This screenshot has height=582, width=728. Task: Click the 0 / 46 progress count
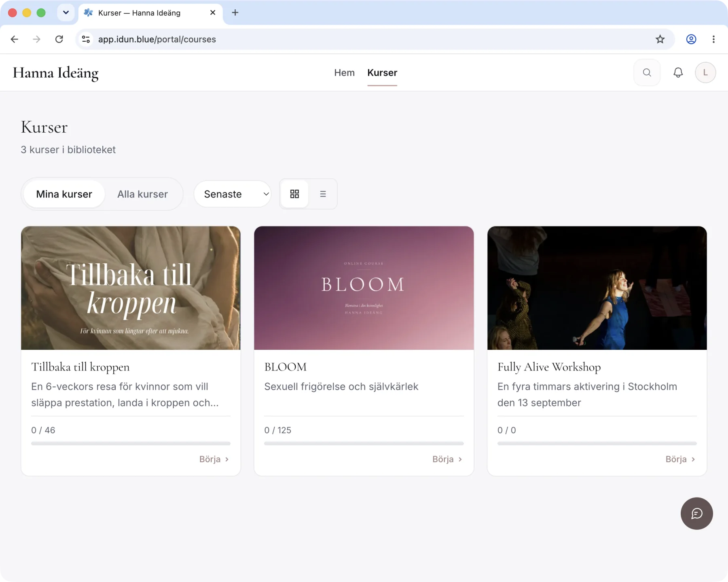[43, 430]
